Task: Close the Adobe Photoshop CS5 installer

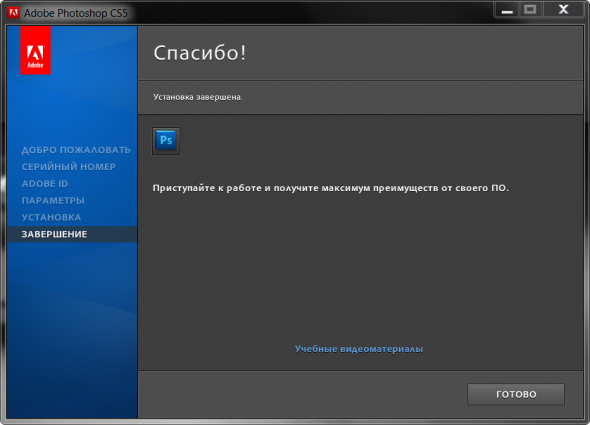Action: click(563, 10)
